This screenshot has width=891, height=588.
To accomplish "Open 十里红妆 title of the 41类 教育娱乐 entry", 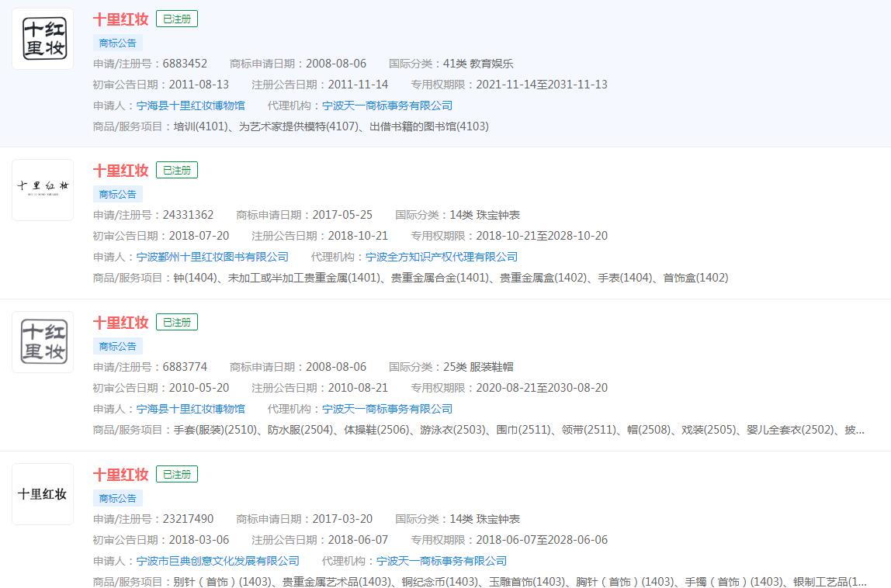I will point(120,19).
